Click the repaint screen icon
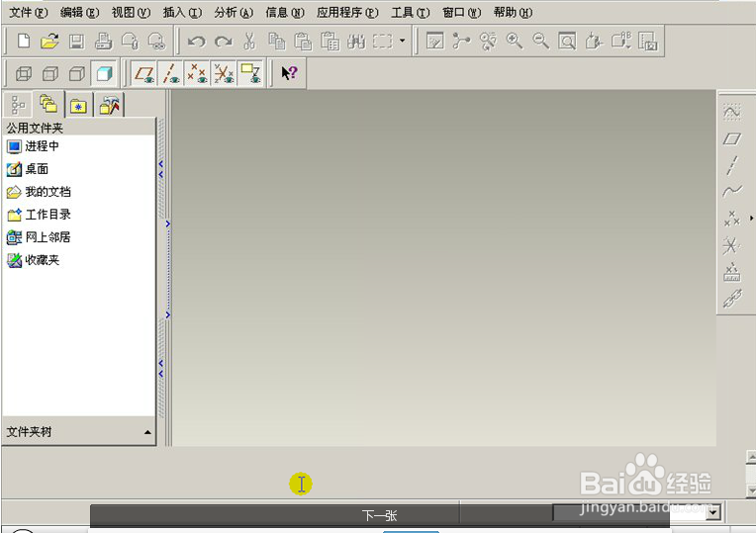The image size is (756, 533). point(434,41)
